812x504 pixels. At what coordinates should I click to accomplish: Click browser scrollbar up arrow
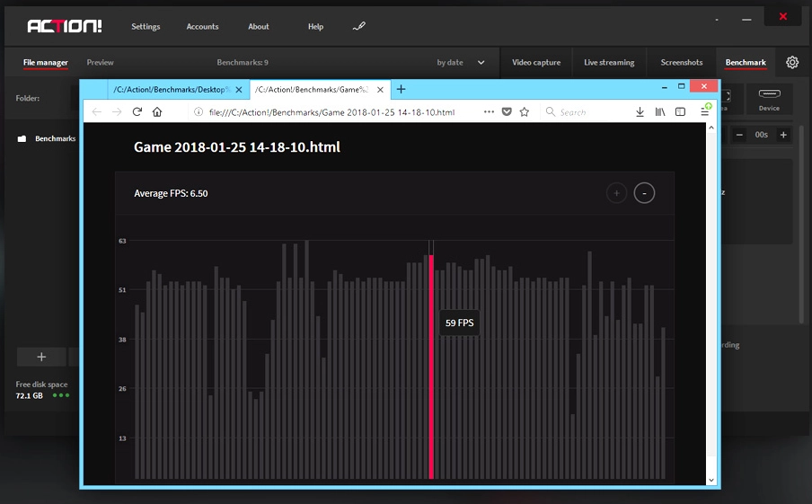[711, 128]
